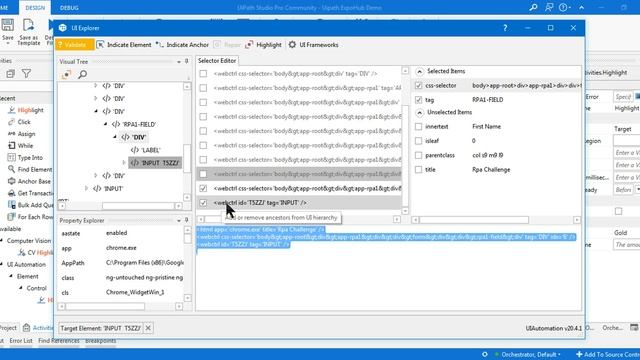640x360 pixels.
Task: Click Add To Source Control in status bar
Action: click(x=608, y=354)
